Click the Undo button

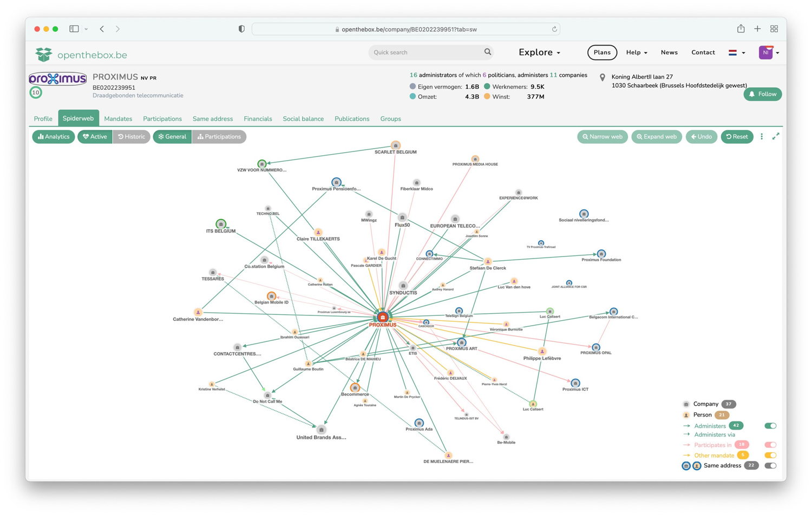702,137
